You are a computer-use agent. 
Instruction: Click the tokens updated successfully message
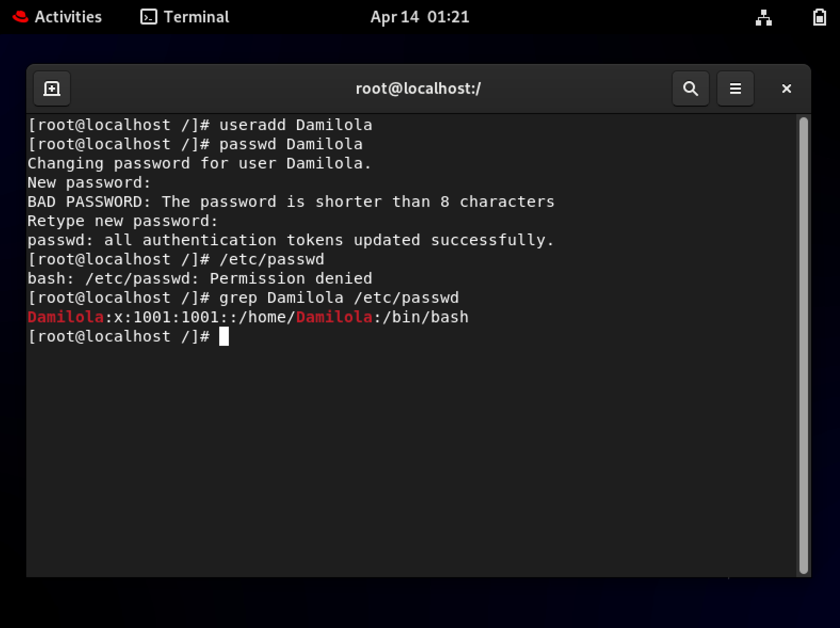point(291,240)
